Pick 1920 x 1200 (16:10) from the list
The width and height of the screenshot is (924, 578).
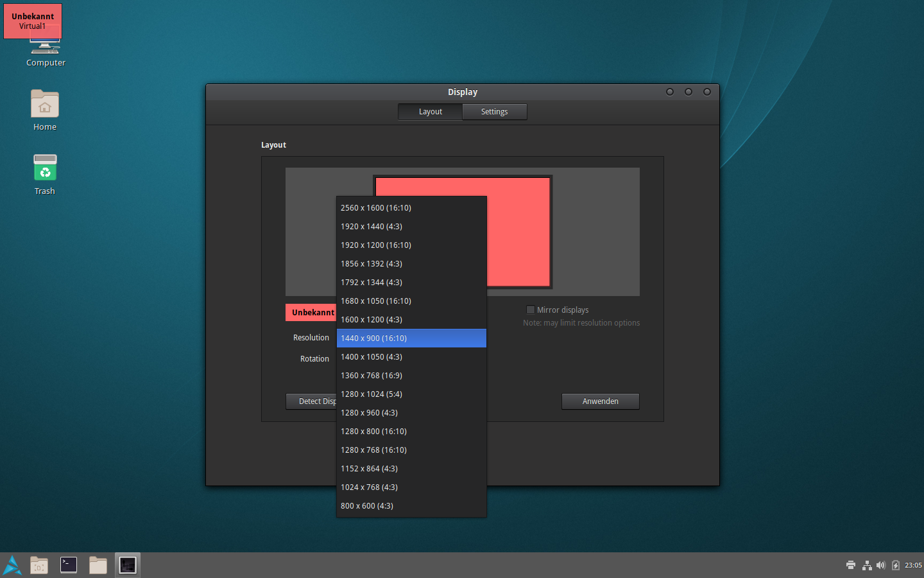pos(411,245)
